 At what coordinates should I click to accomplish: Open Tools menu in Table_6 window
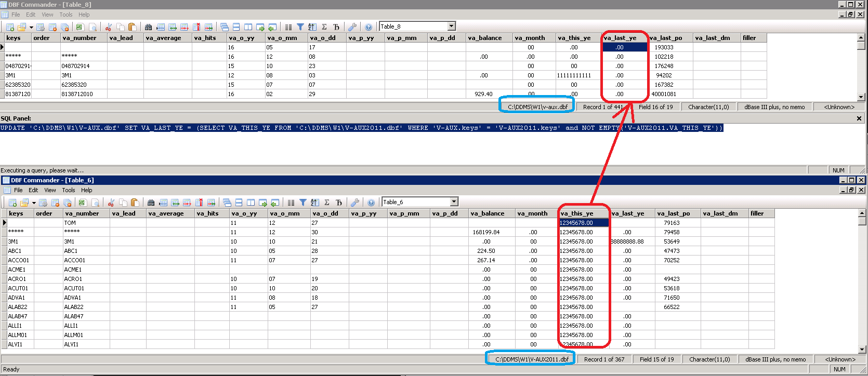69,190
